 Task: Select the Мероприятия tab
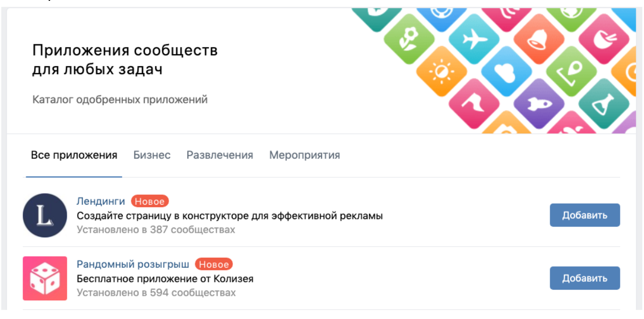point(305,155)
